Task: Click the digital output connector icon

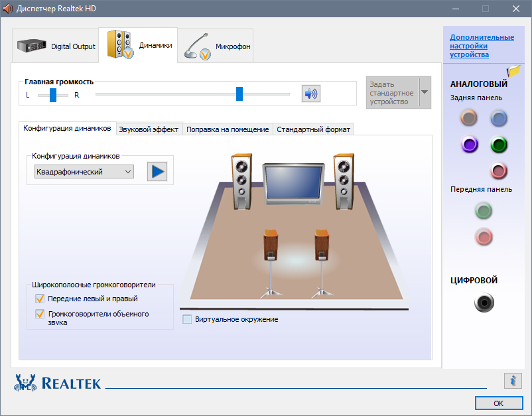Action: [x=484, y=303]
